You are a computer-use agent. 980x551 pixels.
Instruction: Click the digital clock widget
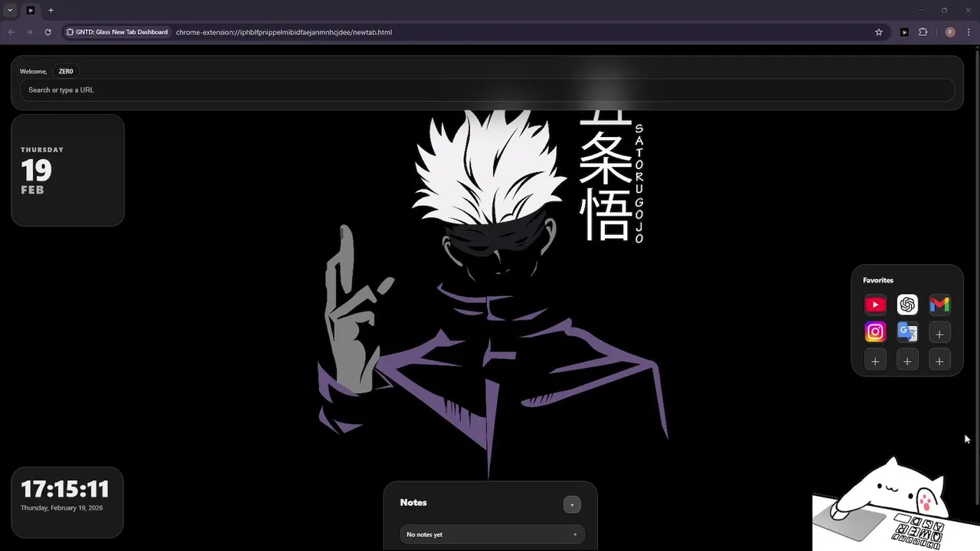point(67,502)
